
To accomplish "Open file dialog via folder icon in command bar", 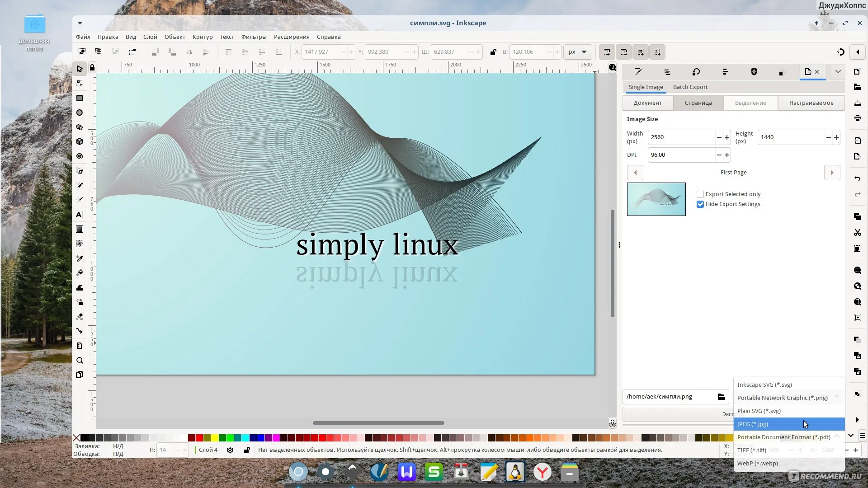I will point(857,87).
